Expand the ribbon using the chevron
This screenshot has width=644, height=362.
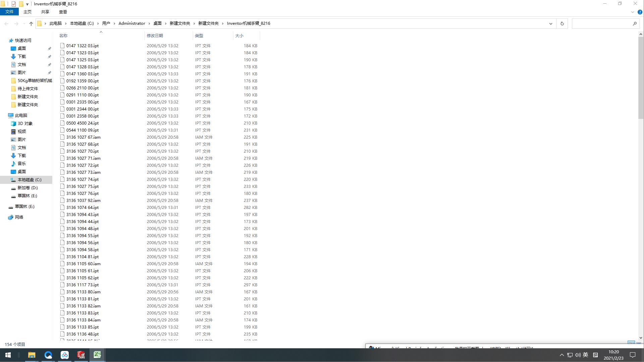point(633,12)
